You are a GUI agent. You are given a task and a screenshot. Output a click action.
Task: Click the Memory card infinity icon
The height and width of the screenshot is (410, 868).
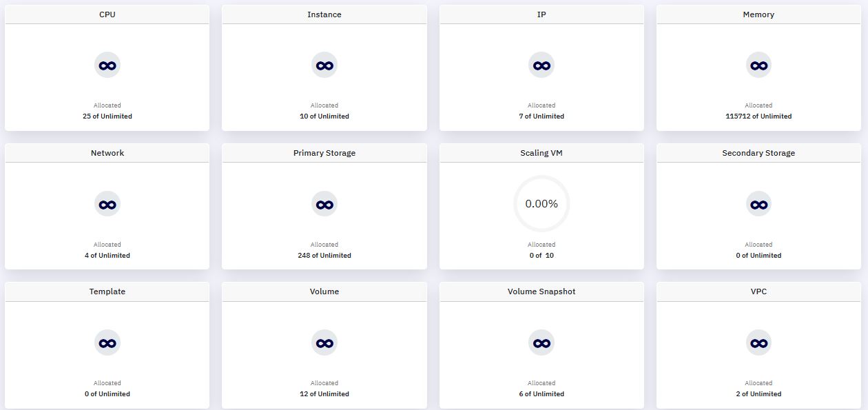pyautogui.click(x=758, y=65)
